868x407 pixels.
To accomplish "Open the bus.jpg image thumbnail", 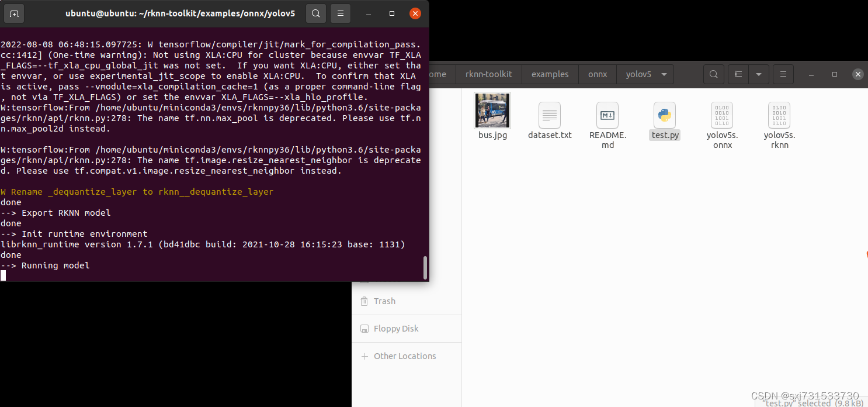I will click(492, 110).
